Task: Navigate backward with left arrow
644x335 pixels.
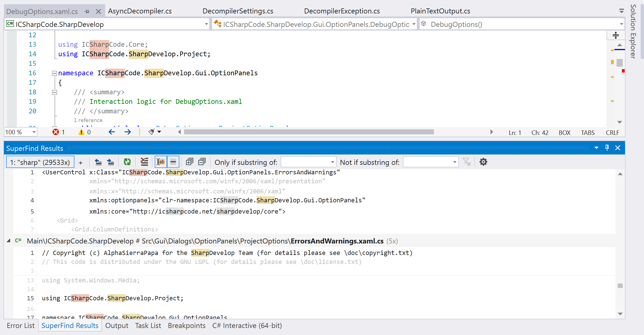Action: [x=112, y=132]
